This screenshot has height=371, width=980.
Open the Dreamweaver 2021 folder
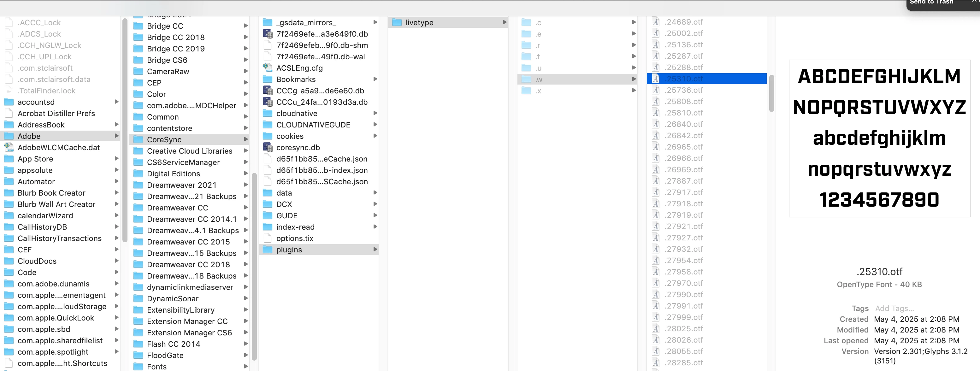[181, 185]
